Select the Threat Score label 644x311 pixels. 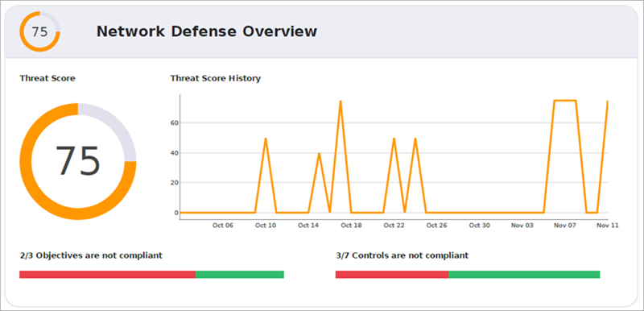click(47, 78)
